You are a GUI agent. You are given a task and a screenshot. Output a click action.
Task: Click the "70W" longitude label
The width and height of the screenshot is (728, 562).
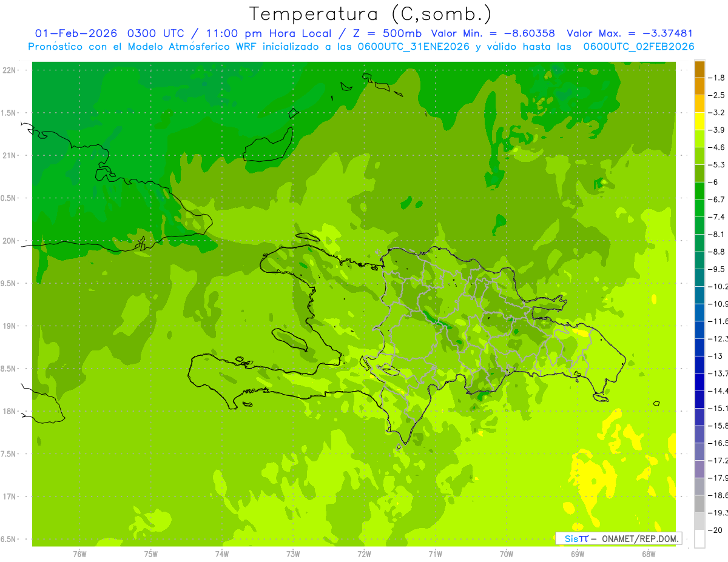(507, 554)
